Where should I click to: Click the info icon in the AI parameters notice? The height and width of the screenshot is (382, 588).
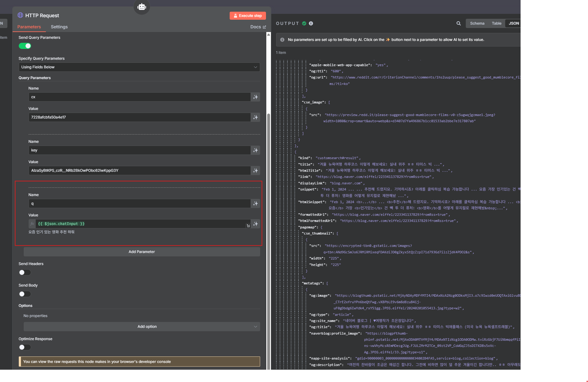[282, 40]
